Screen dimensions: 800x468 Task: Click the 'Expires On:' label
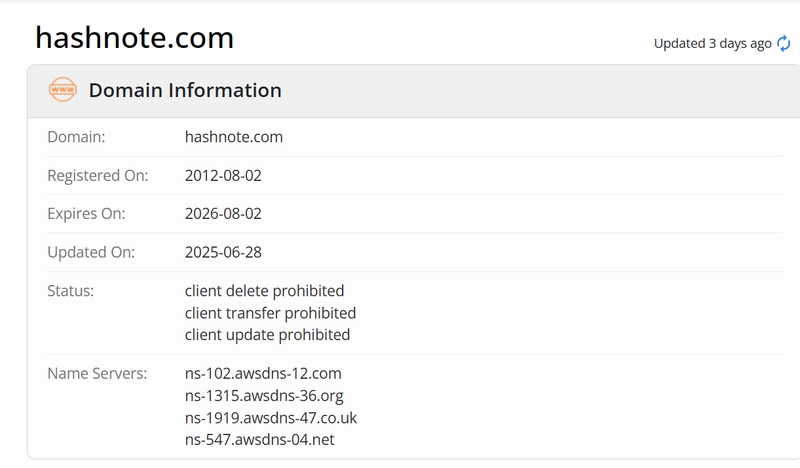(x=86, y=213)
